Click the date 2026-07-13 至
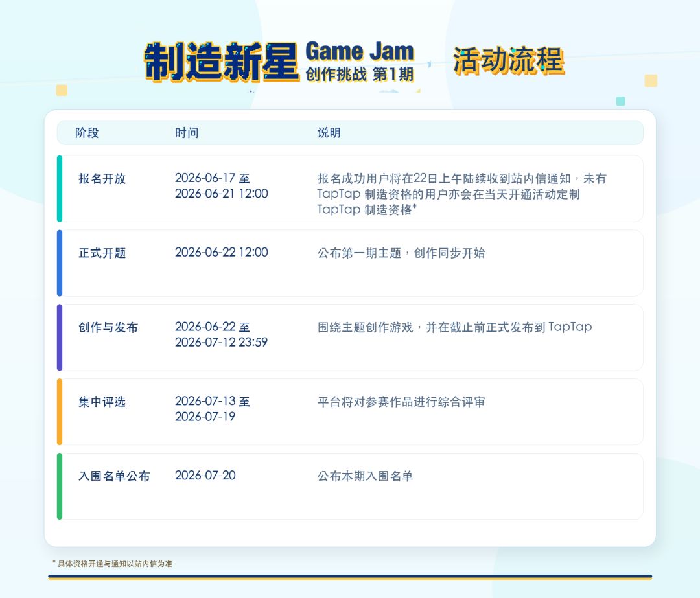 (213, 401)
